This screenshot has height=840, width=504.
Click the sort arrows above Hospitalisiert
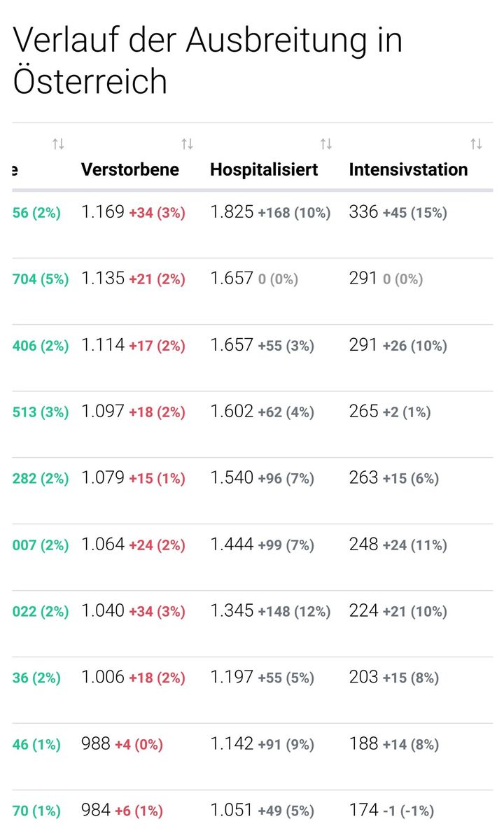coord(326,144)
